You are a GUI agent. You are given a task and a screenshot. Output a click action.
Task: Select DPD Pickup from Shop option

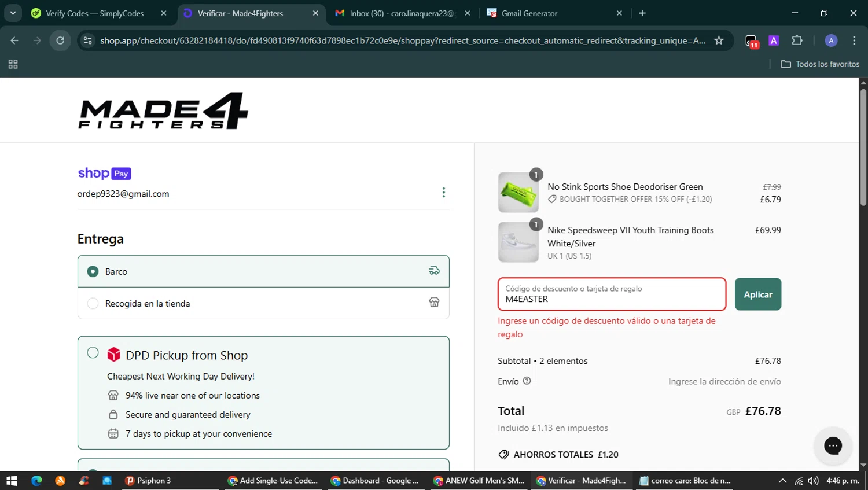93,353
